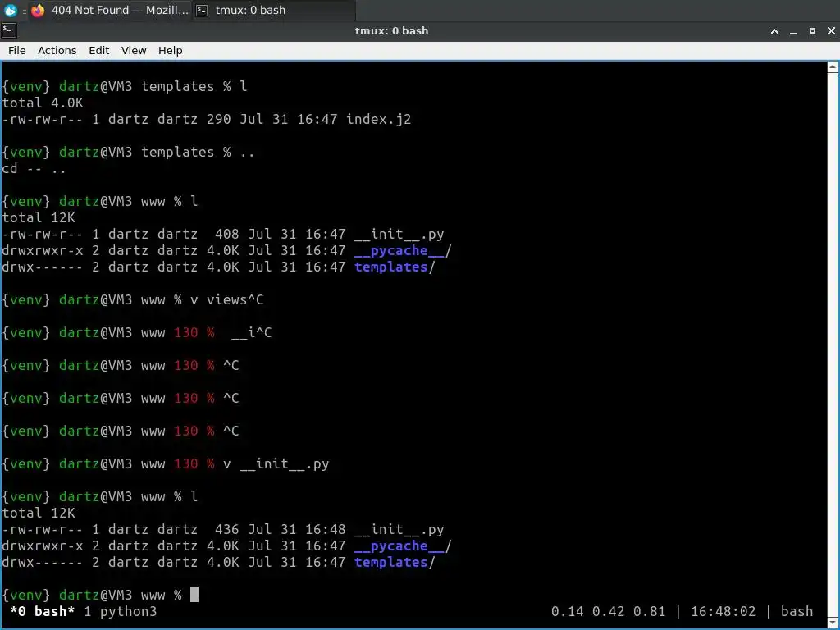840x630 pixels.
Task: Open the File menu
Action: tap(16, 50)
